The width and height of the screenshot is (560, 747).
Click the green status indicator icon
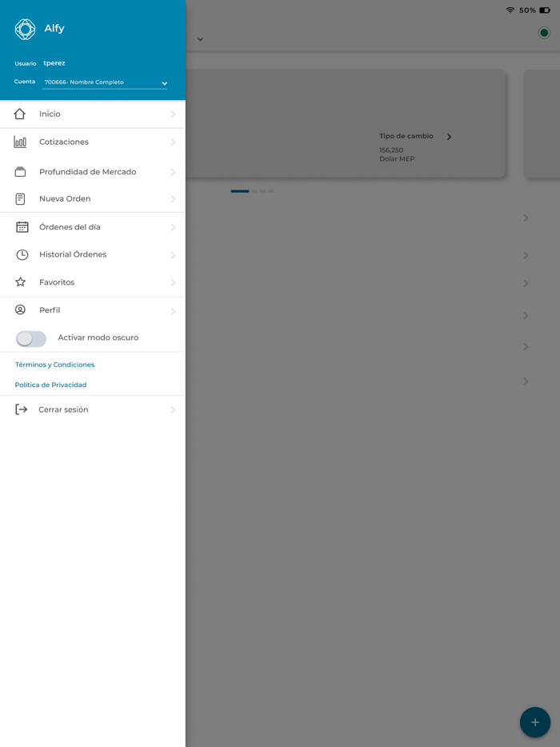[544, 33]
